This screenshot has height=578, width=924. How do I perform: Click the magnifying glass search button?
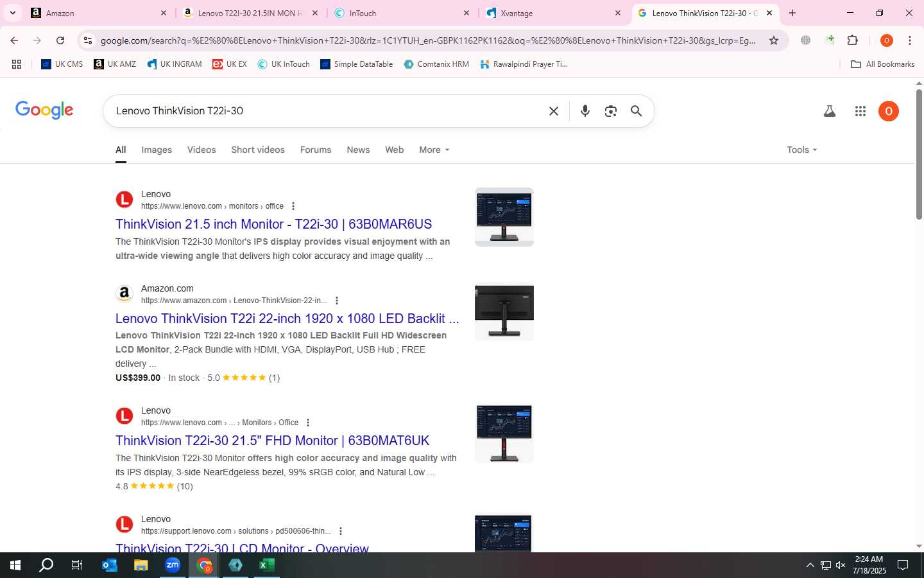636,111
